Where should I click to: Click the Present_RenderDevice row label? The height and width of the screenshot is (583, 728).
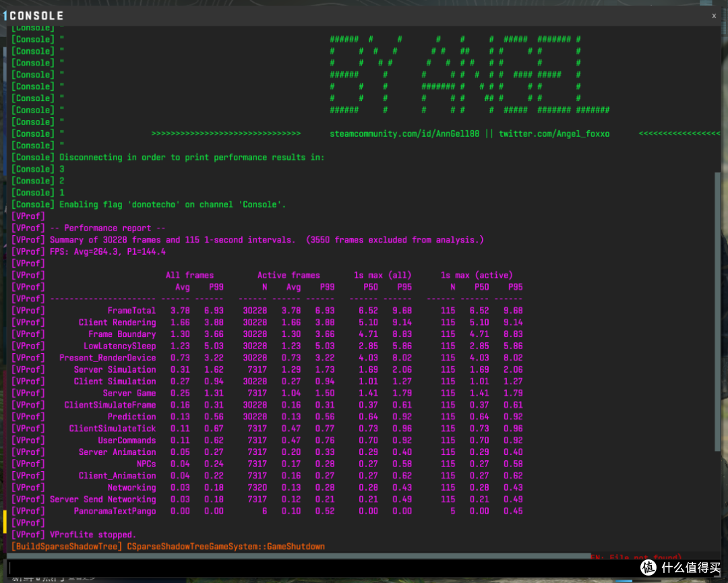(107, 358)
